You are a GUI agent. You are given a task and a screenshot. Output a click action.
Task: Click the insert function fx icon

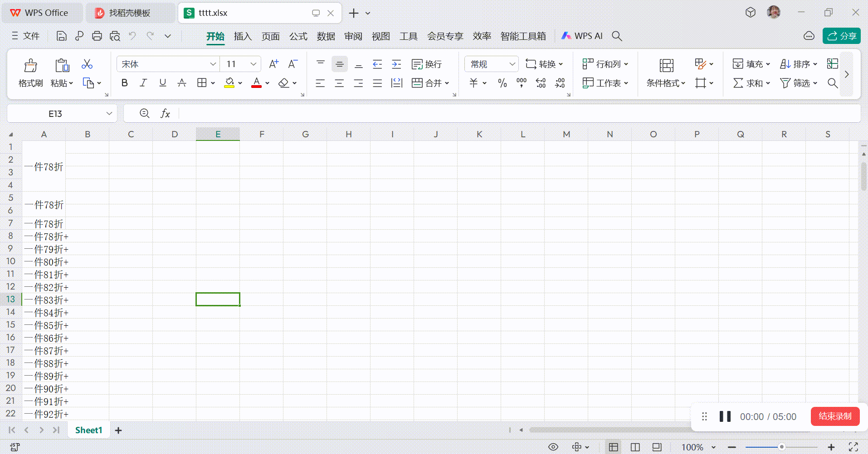[165, 114]
